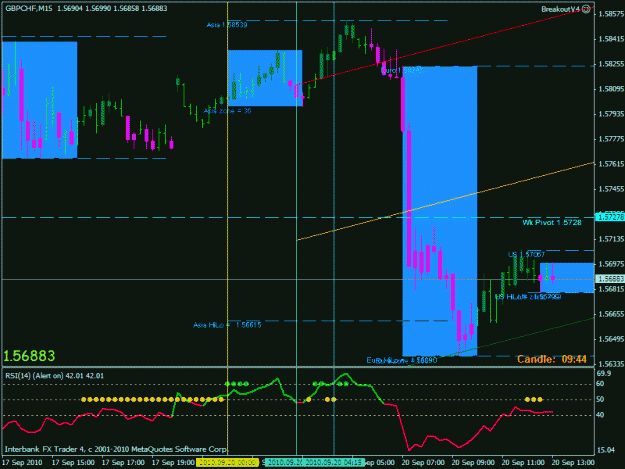This screenshot has width=625, height=469.
Task: Click the 1.56883 current price tag on axis
Action: pos(609,279)
